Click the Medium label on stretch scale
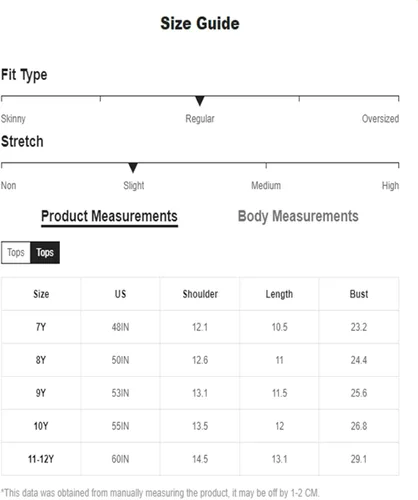The image size is (418, 500). pos(266,185)
